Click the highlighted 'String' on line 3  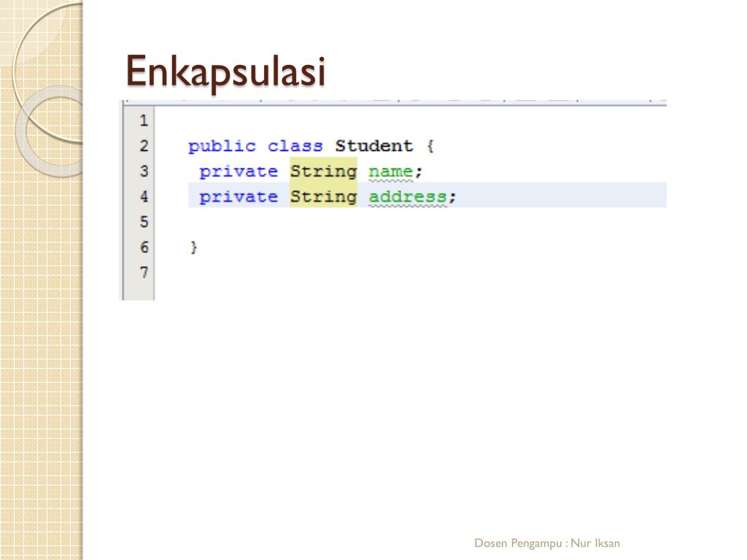point(323,171)
